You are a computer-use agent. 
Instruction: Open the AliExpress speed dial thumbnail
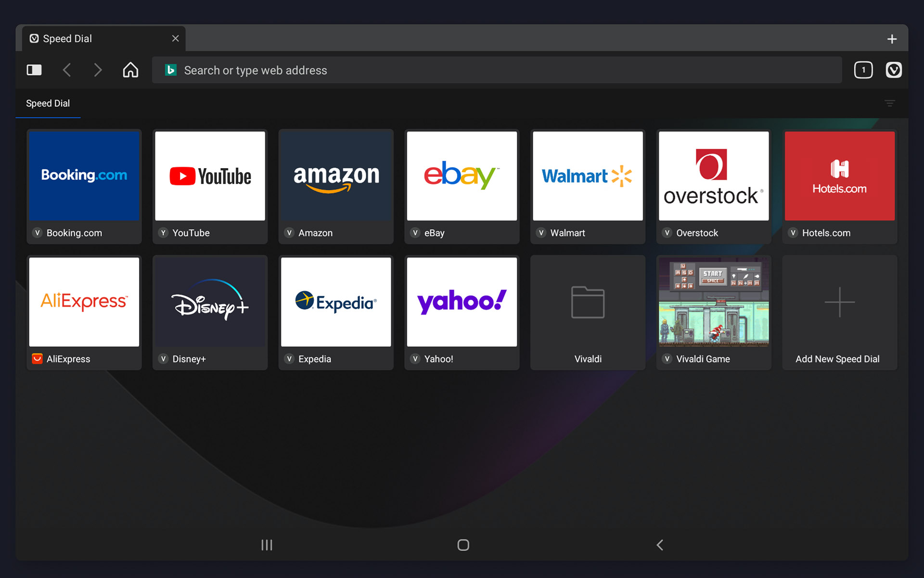point(84,302)
